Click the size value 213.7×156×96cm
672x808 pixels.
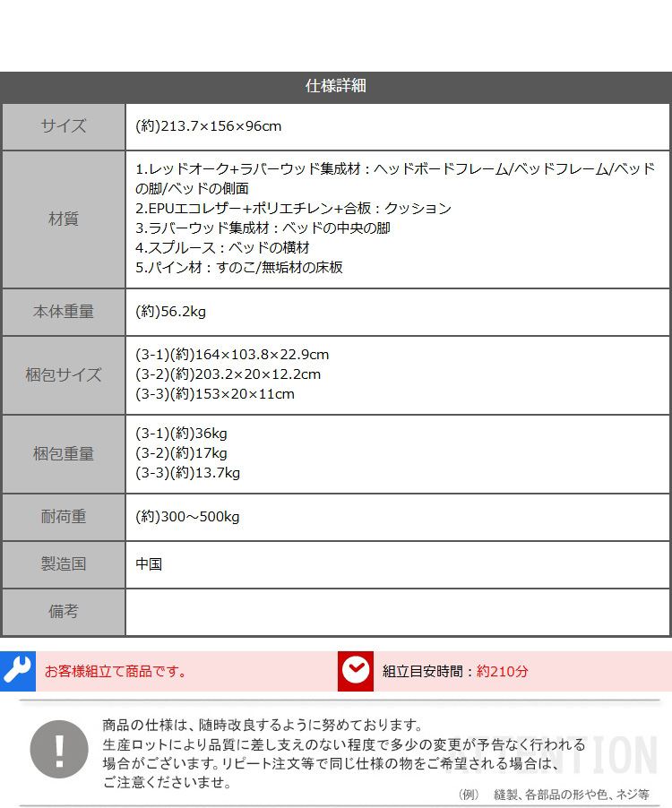tap(209, 126)
